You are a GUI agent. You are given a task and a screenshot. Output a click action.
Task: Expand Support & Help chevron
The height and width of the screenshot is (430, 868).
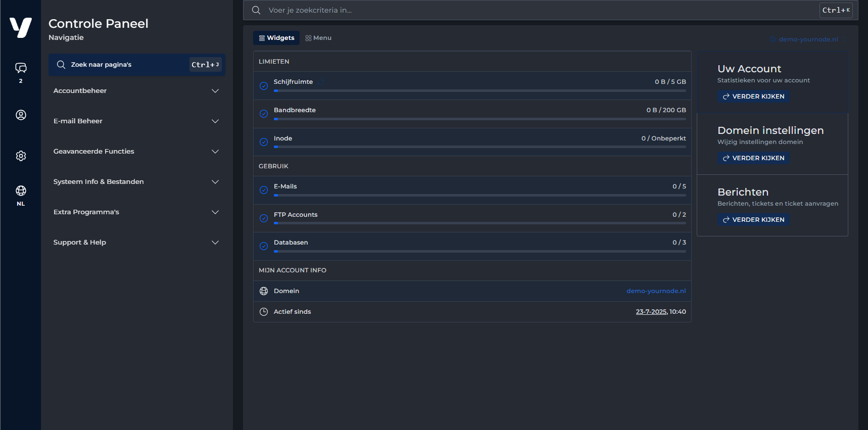coord(215,243)
